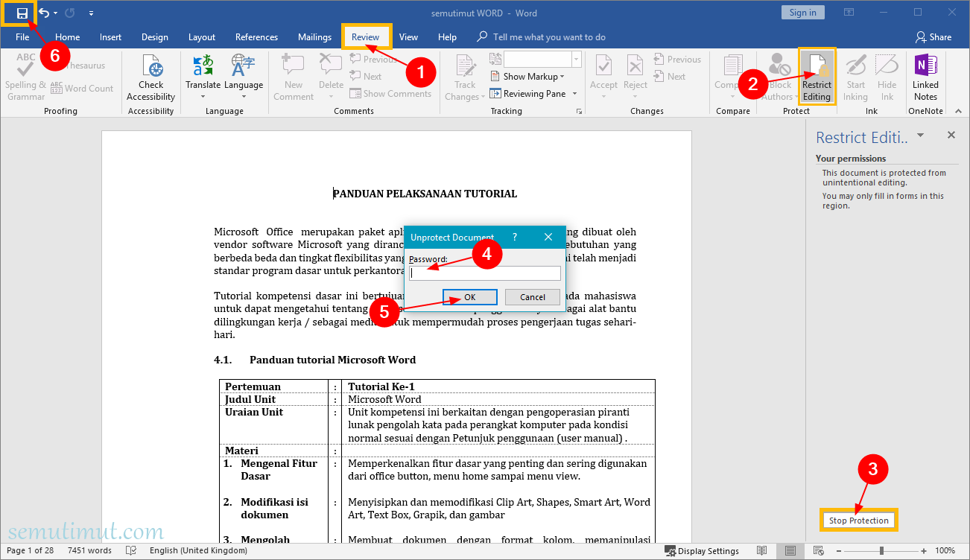Viewport: 970px width, 560px height.
Task: Run Spelling & Grammar check
Action: (26, 77)
